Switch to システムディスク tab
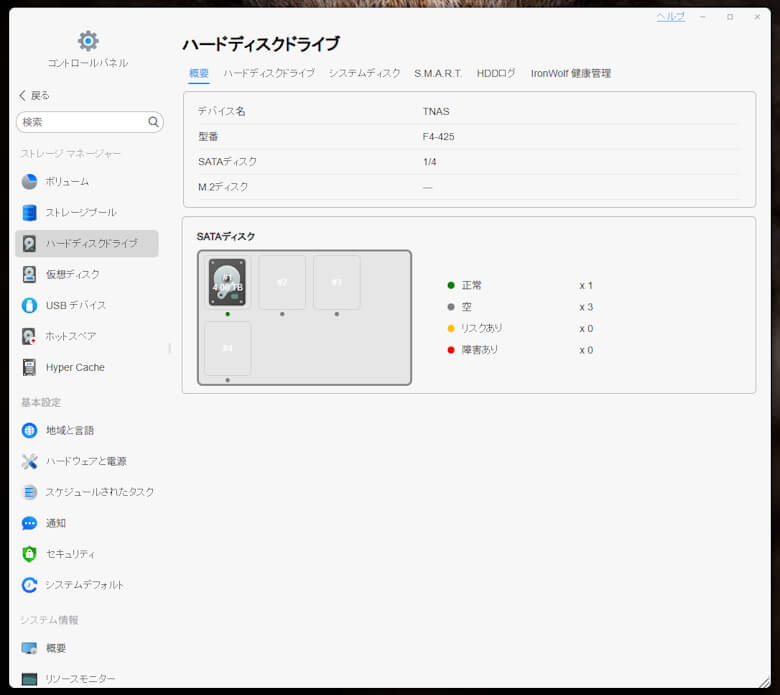780x695 pixels. tap(364, 73)
